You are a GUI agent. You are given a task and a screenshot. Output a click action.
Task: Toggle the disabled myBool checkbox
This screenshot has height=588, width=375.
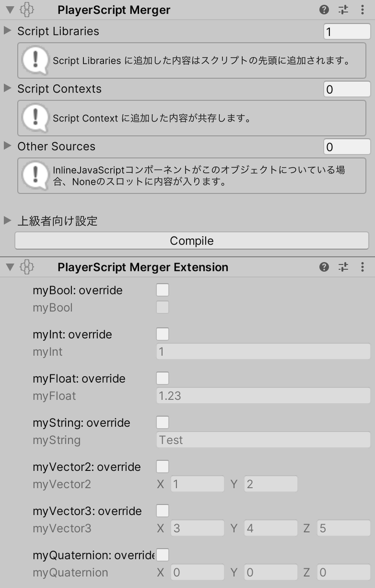click(x=163, y=307)
